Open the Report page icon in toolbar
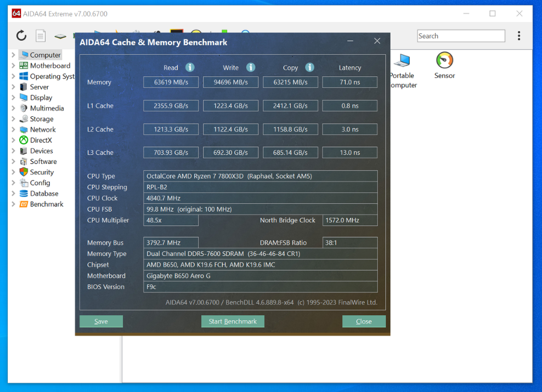The height and width of the screenshot is (392, 542). point(41,36)
